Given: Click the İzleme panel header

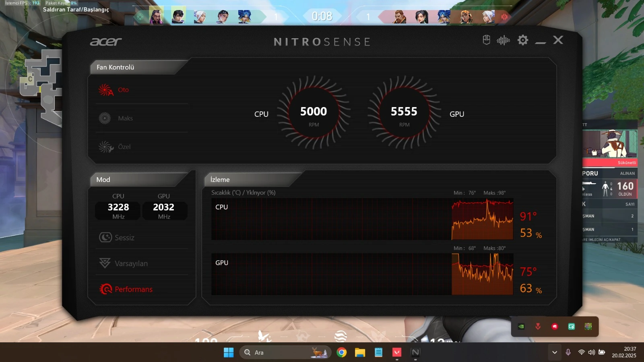Looking at the screenshot, I should [253, 180].
